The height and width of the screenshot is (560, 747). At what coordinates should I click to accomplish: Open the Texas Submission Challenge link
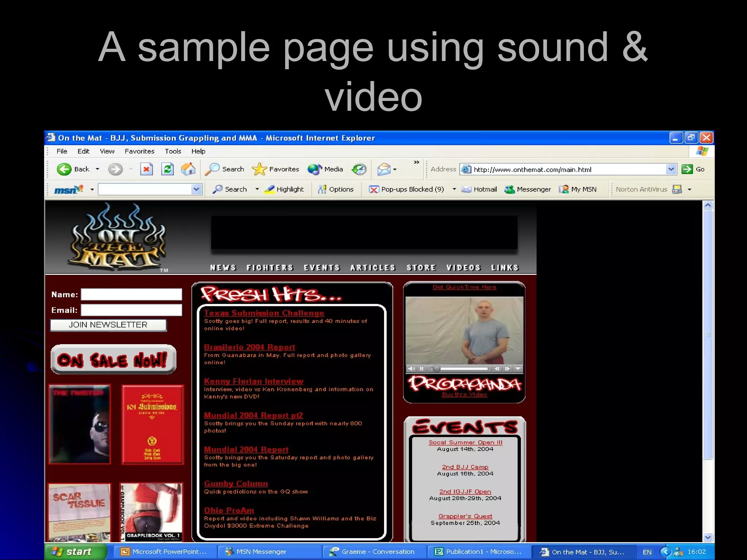[264, 313]
